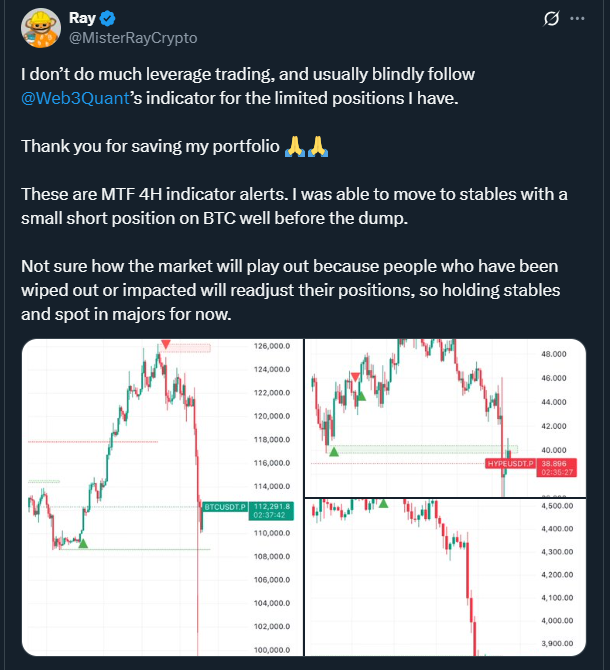Open the three-dot more options menu
This screenshot has width=610, height=670.
click(x=578, y=19)
